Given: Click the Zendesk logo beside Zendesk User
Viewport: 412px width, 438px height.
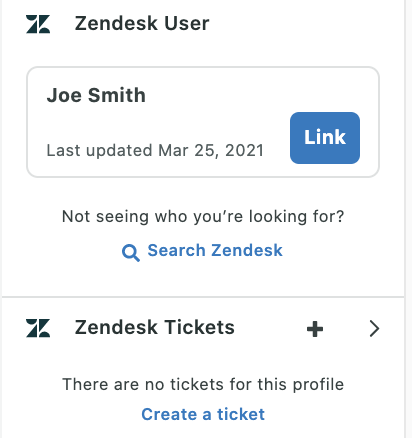Looking at the screenshot, I should coord(38,24).
